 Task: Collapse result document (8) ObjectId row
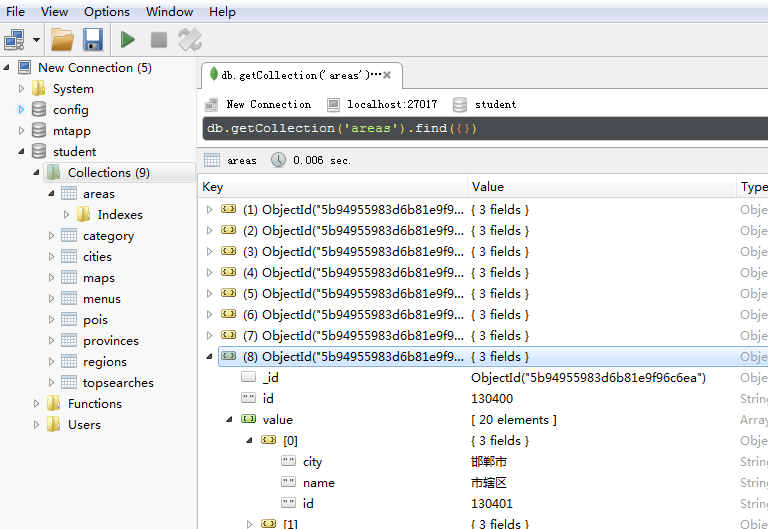[210, 357]
